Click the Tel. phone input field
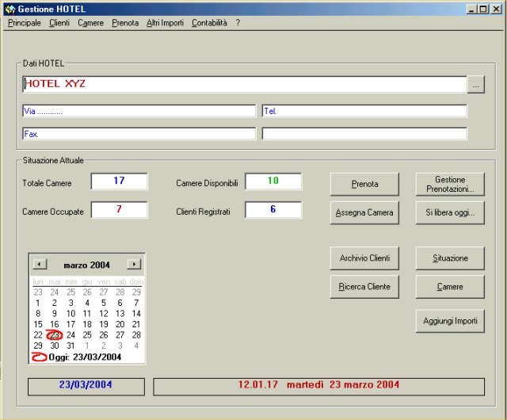Viewport: 507px width, 420px height. (364, 112)
